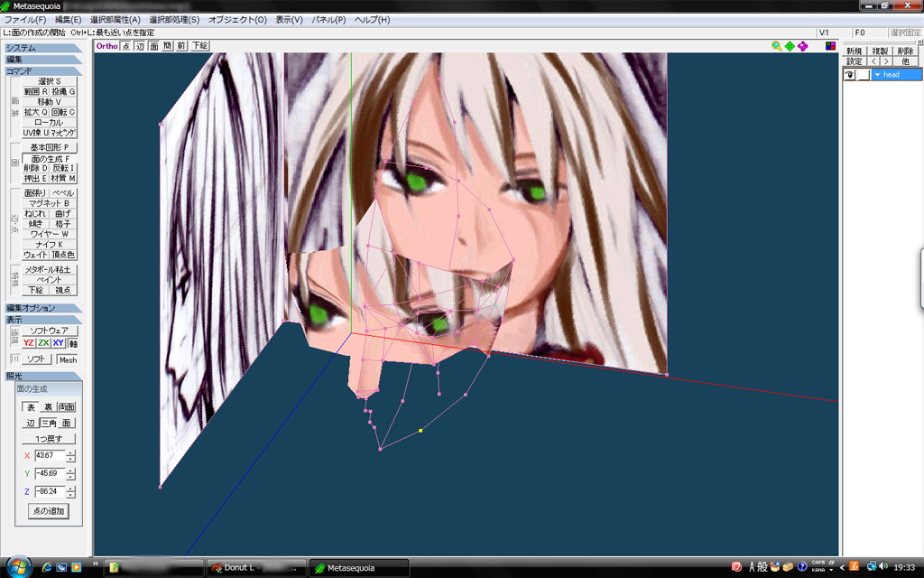Click the magenta rotate view icon
The height and width of the screenshot is (578, 924).
tap(802, 46)
